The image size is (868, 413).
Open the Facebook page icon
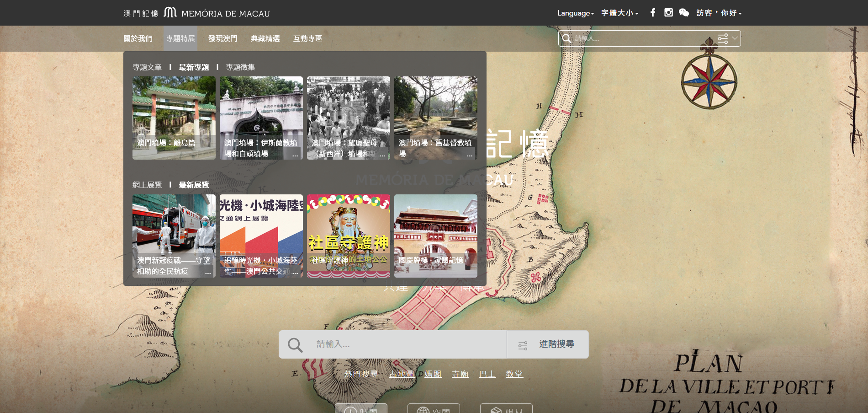click(x=653, y=12)
